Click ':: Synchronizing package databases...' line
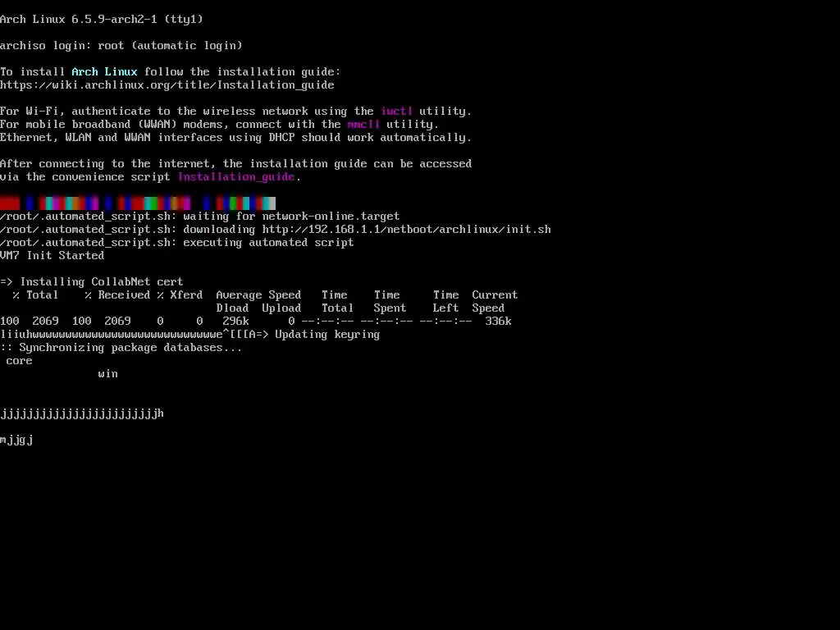Screen dimensions: 840x630 (121, 347)
